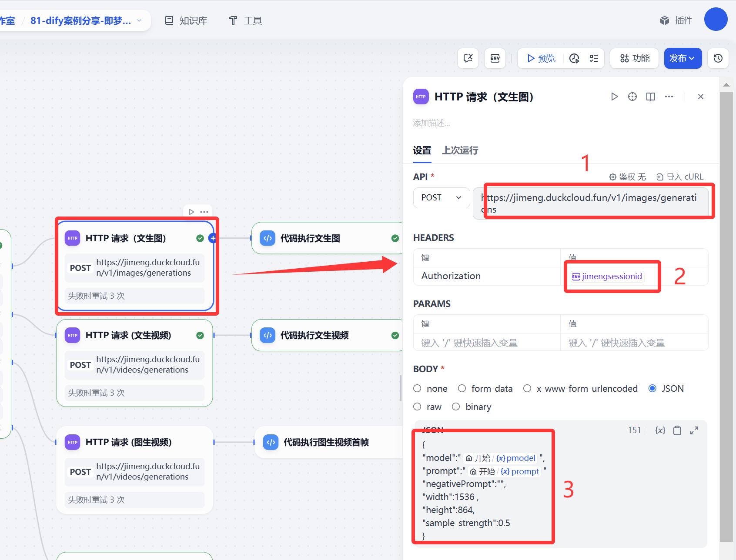Screen dimensions: 736x560
Task: Click PARAMS value input field
Action: click(634, 343)
